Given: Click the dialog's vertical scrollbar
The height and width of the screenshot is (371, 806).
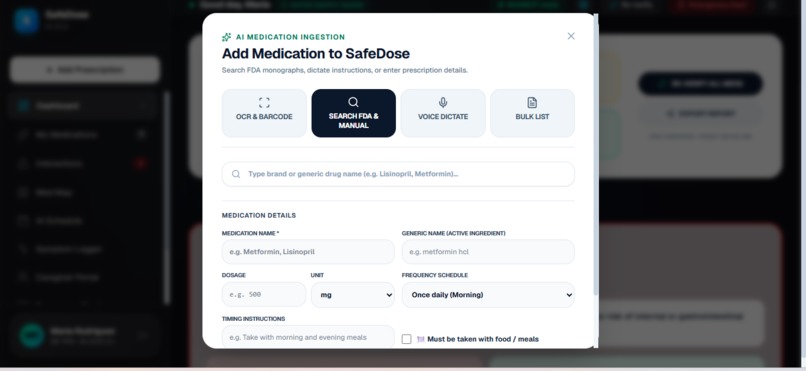Looking at the screenshot, I should 596,154.
